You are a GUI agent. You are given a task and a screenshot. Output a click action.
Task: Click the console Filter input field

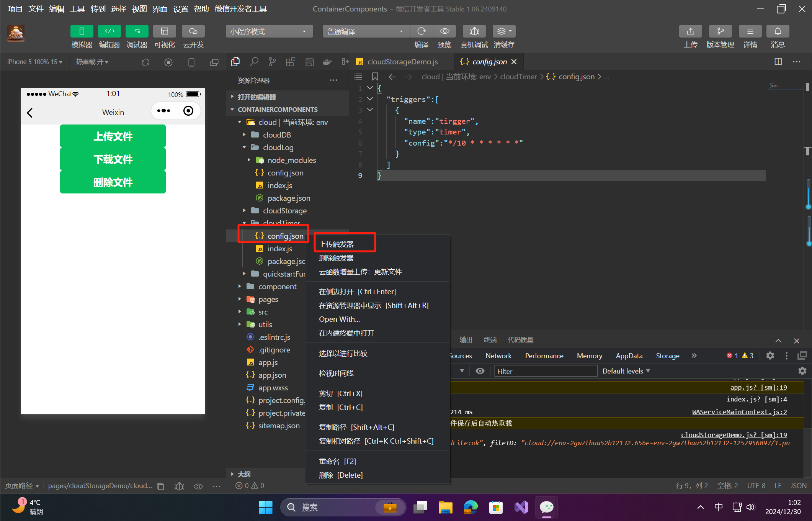(x=545, y=371)
